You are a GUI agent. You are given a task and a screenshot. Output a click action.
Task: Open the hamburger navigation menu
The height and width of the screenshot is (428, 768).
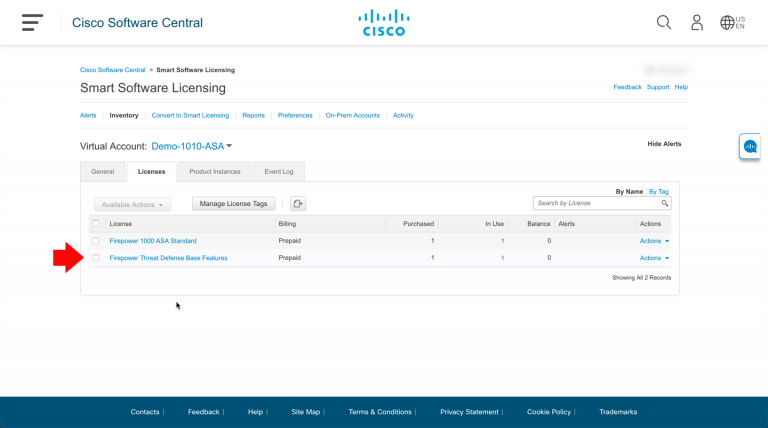coord(32,23)
